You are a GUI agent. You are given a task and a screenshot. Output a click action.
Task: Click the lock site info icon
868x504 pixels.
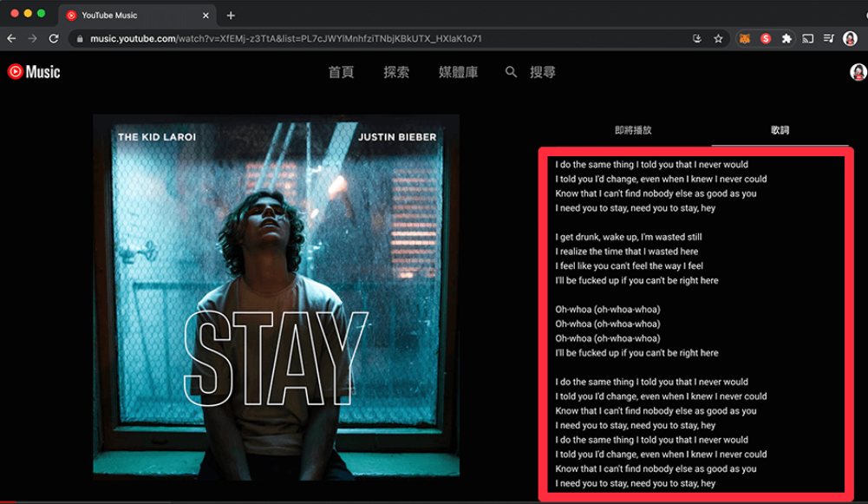(81, 39)
